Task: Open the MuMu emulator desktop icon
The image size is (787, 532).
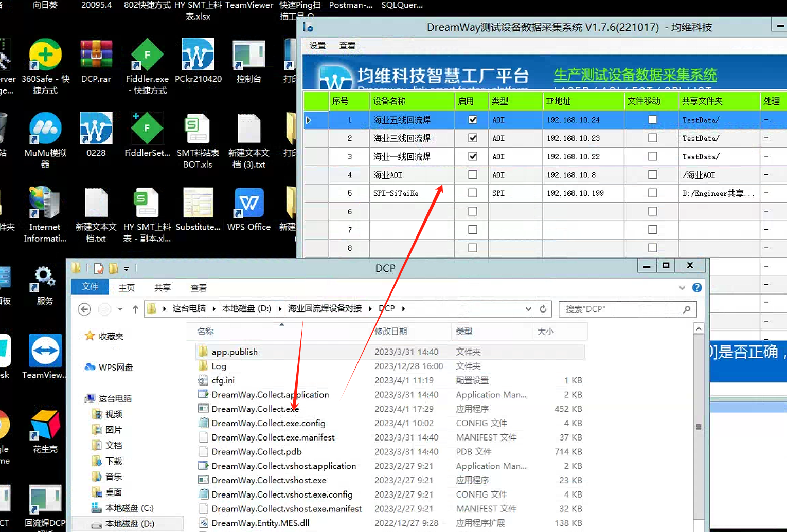Action: tap(45, 129)
